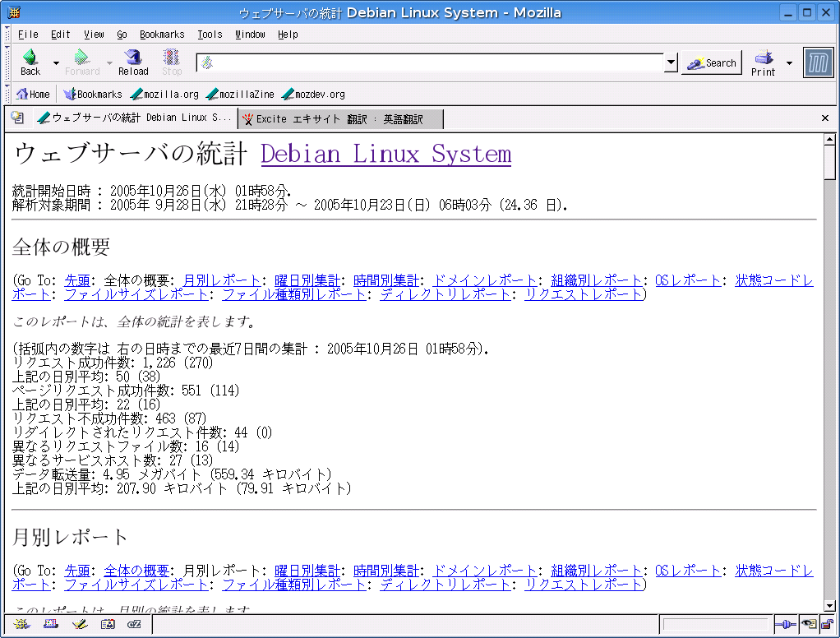Click 月別レポート link in 全体の概要 Go To

(x=222, y=280)
